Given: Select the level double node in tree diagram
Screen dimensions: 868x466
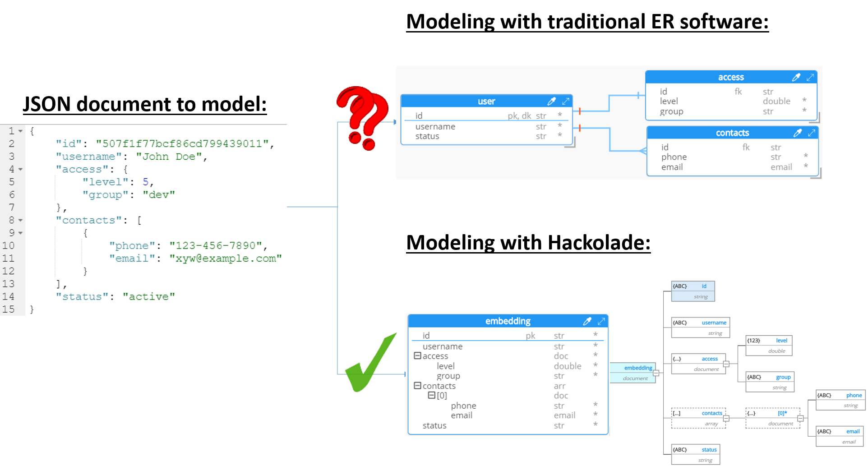Looking at the screenshot, I should [769, 346].
